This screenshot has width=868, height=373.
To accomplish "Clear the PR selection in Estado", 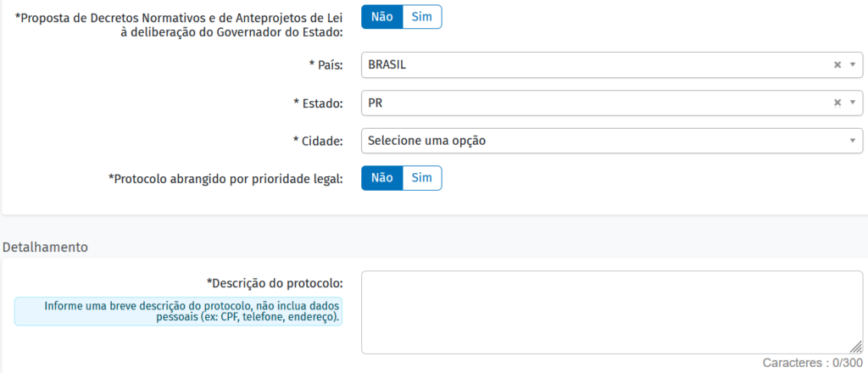I will pos(837,103).
